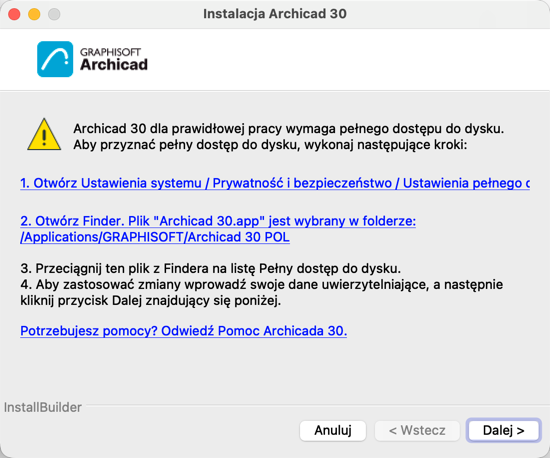550x458 pixels.
Task: Click the grayed-out zoom window button
Action: click(54, 14)
